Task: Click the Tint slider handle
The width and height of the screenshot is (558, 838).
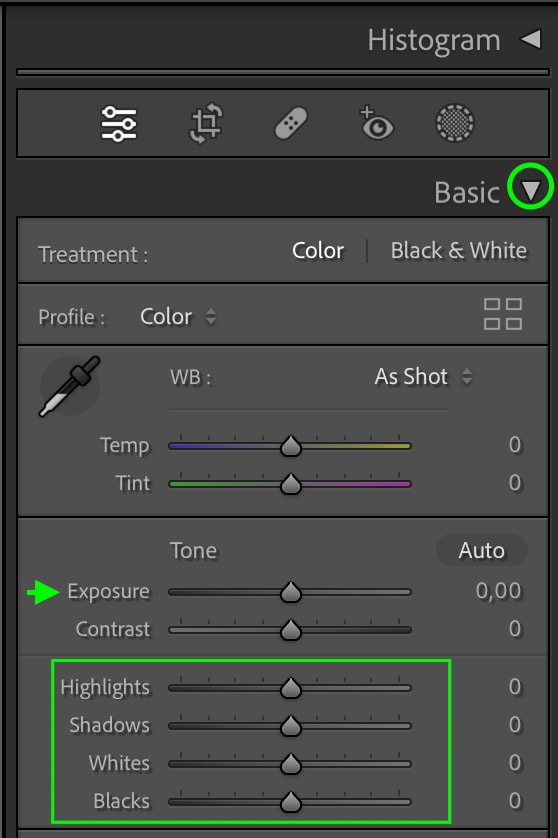Action: 291,484
